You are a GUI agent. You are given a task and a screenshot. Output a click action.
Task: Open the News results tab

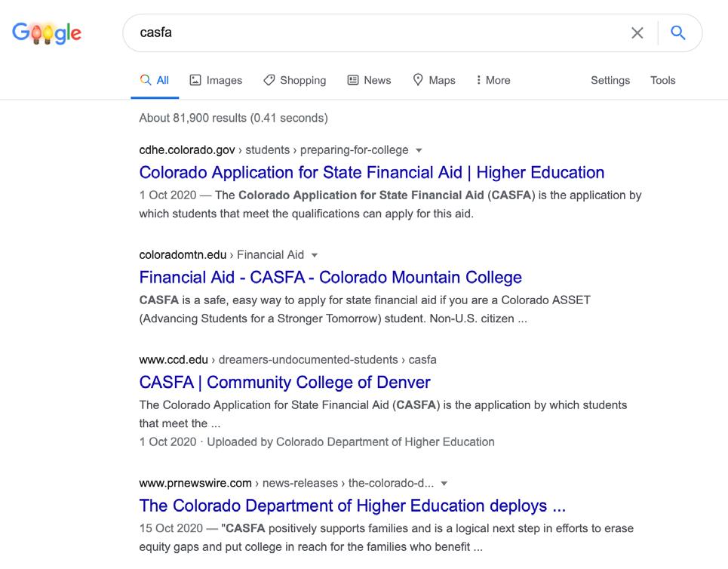(x=369, y=80)
